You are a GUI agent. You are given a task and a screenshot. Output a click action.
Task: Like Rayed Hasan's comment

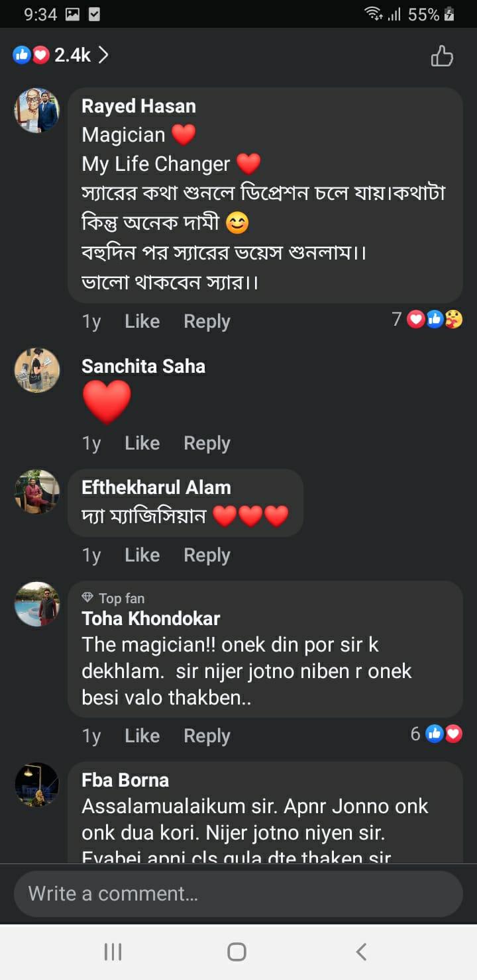coord(142,321)
